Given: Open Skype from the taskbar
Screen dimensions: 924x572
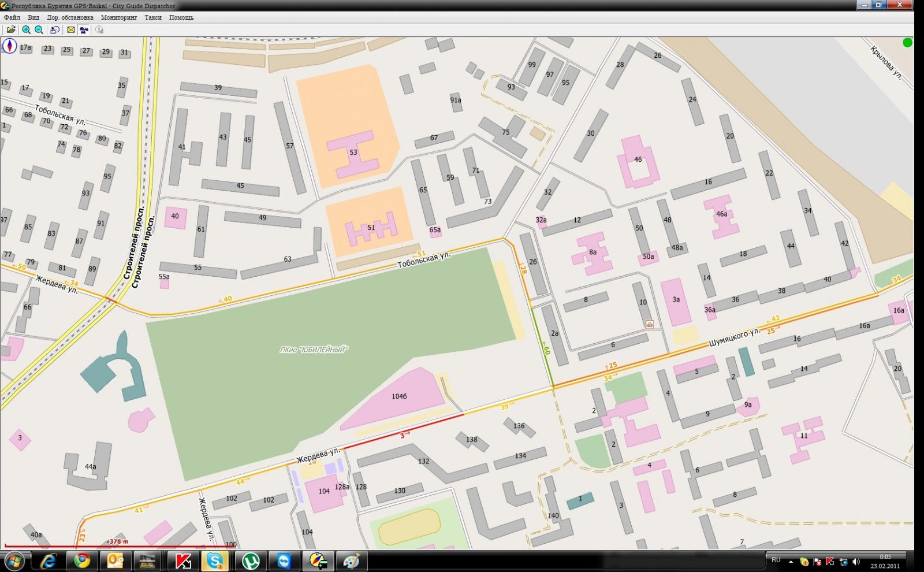Looking at the screenshot, I should [215, 561].
